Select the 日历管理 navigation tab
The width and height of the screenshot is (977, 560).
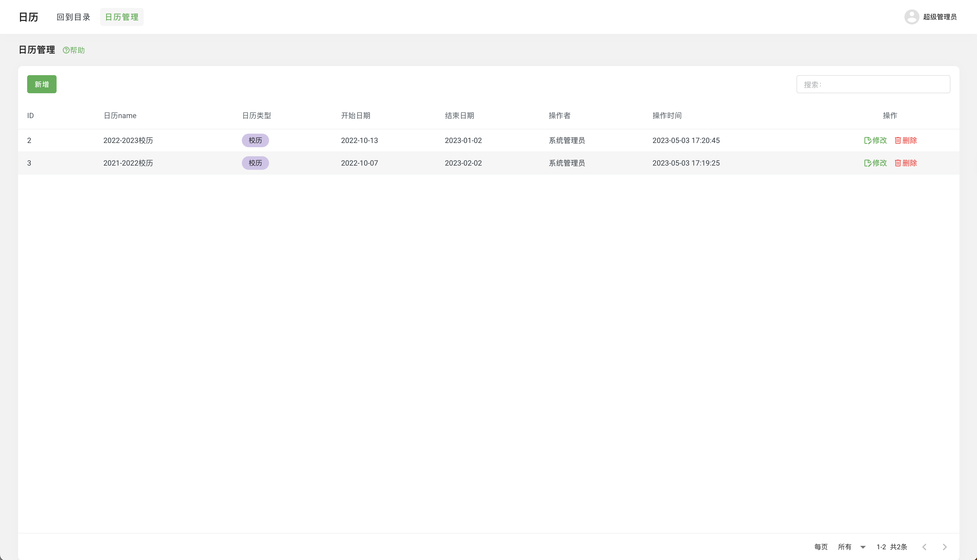point(122,17)
